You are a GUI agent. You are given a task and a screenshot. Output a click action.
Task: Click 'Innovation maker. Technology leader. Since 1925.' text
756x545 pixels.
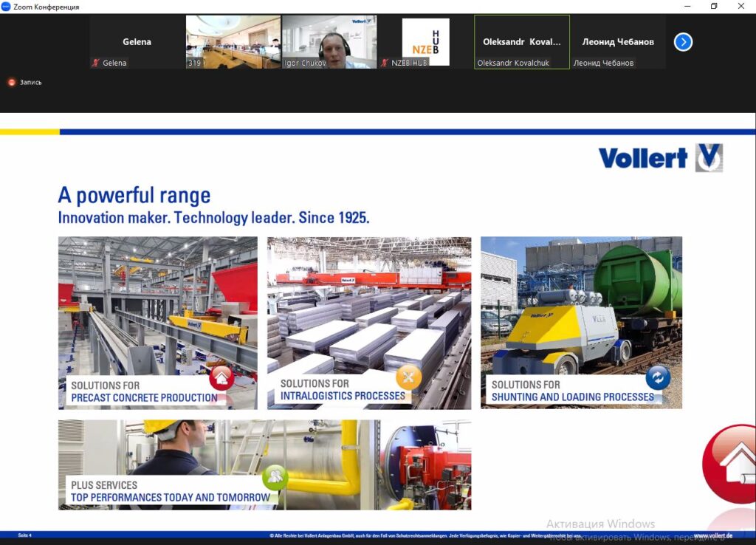coord(213,218)
